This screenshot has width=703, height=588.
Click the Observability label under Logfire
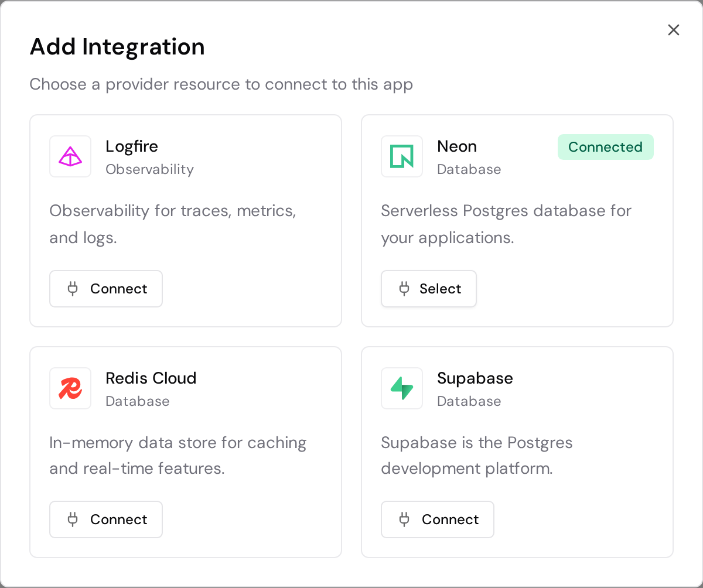click(x=149, y=169)
